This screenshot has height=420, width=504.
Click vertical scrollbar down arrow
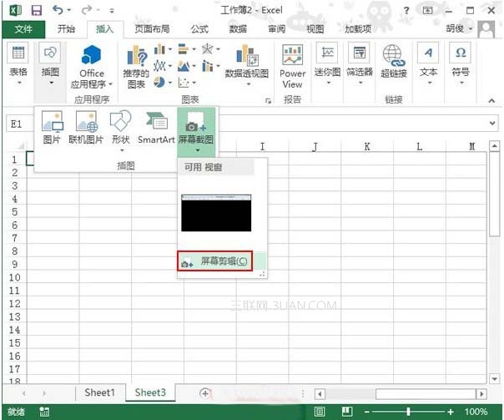click(494, 379)
